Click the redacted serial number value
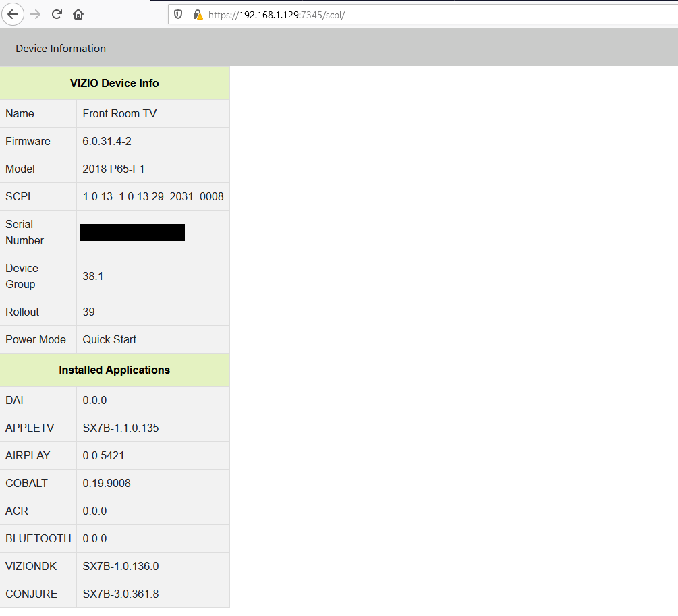Screen dimensions: 678x616 click(132, 232)
